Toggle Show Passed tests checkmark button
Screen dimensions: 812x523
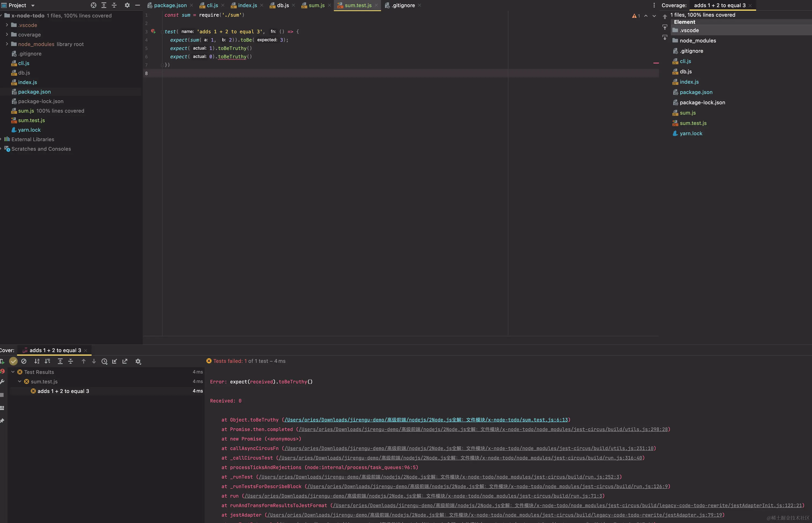coord(13,361)
